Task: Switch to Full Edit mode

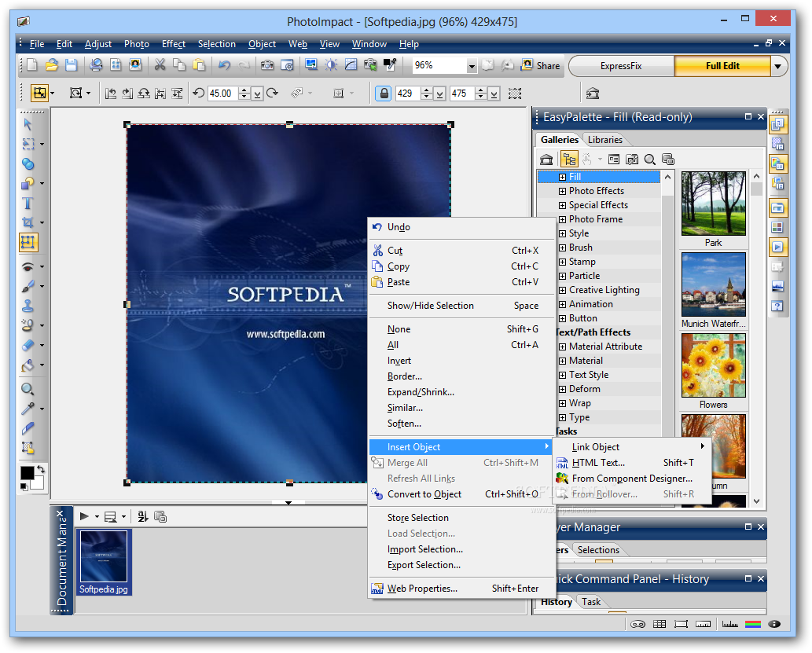Action: [x=722, y=66]
